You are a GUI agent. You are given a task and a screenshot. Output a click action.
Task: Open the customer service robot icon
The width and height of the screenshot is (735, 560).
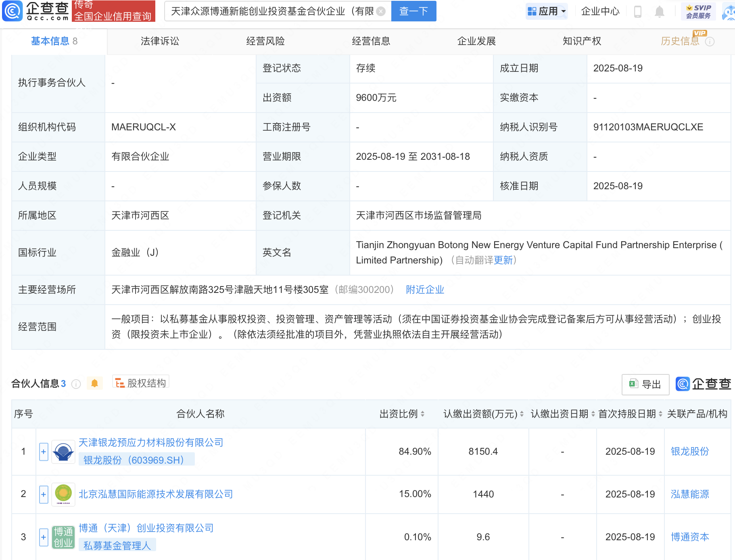[729, 11]
